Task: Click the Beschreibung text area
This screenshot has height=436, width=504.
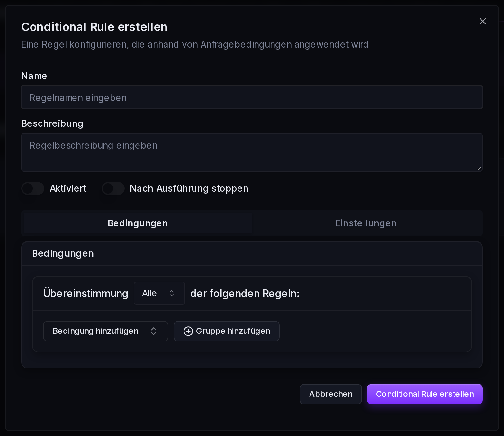Action: click(x=252, y=152)
